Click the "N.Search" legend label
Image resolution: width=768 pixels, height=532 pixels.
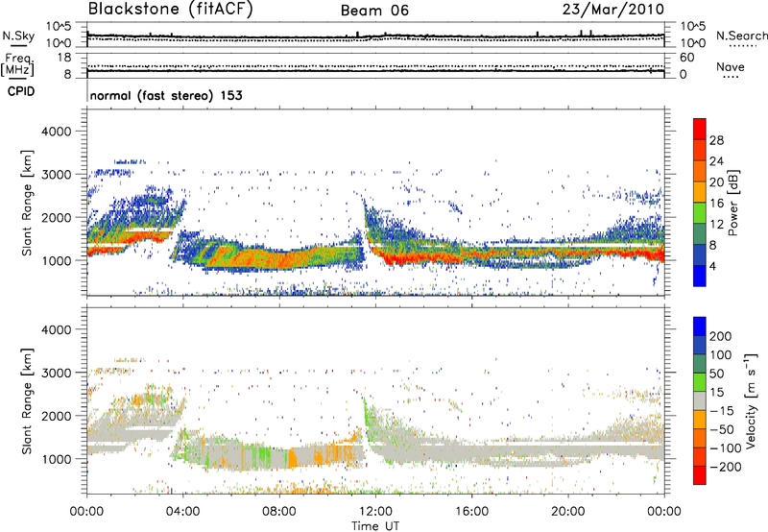(741, 36)
